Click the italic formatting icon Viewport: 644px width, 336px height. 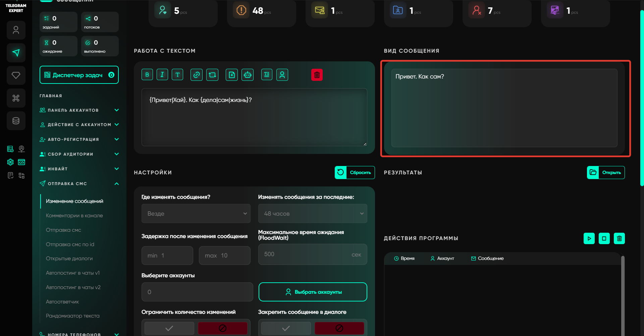click(162, 75)
